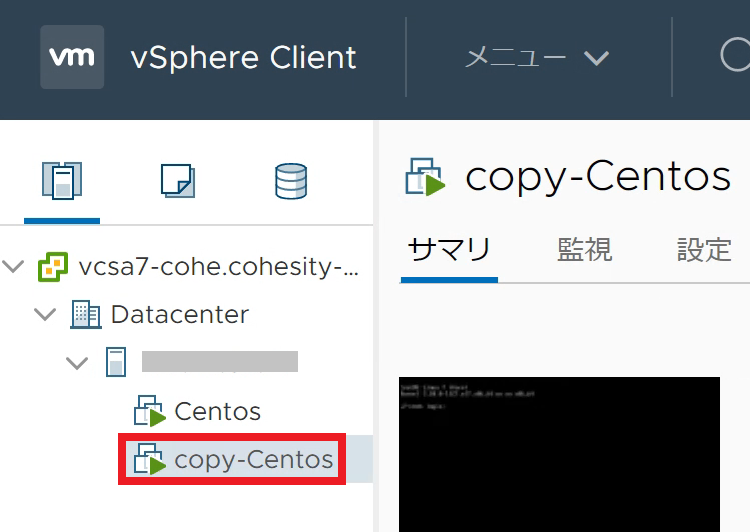Screen dimensions: 750x532
Task: Select vcsa7-cohe.cohesity vCenter entry
Action: [x=219, y=266]
